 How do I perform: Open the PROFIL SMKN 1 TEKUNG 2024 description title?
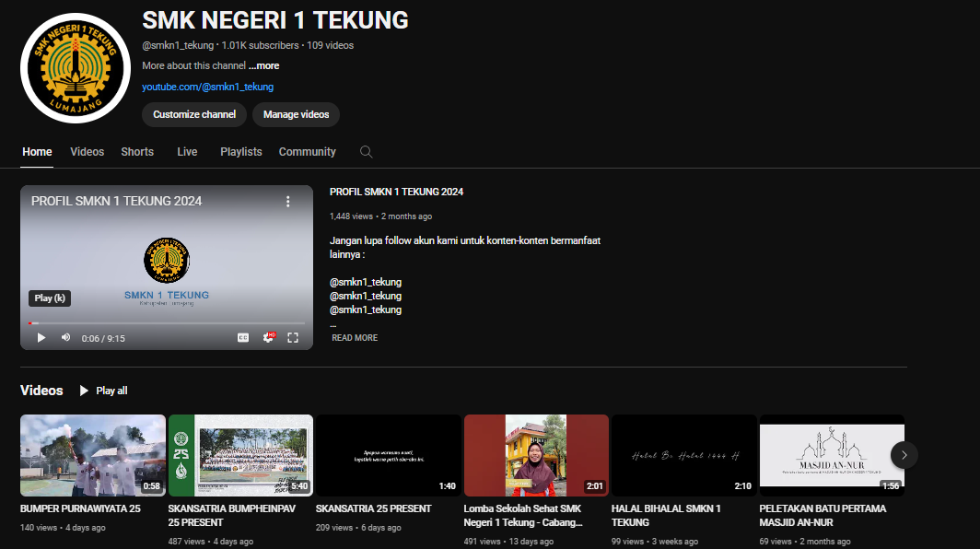[396, 192]
